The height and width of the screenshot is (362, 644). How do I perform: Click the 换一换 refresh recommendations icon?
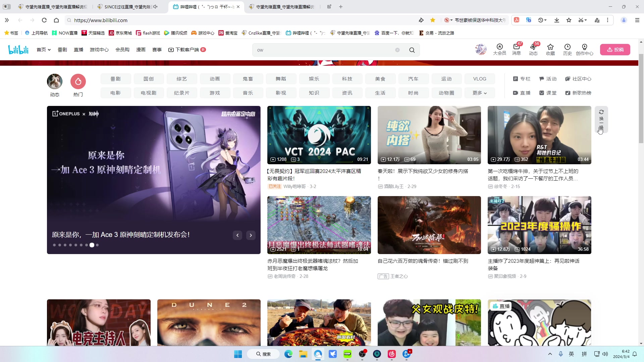[x=601, y=112]
